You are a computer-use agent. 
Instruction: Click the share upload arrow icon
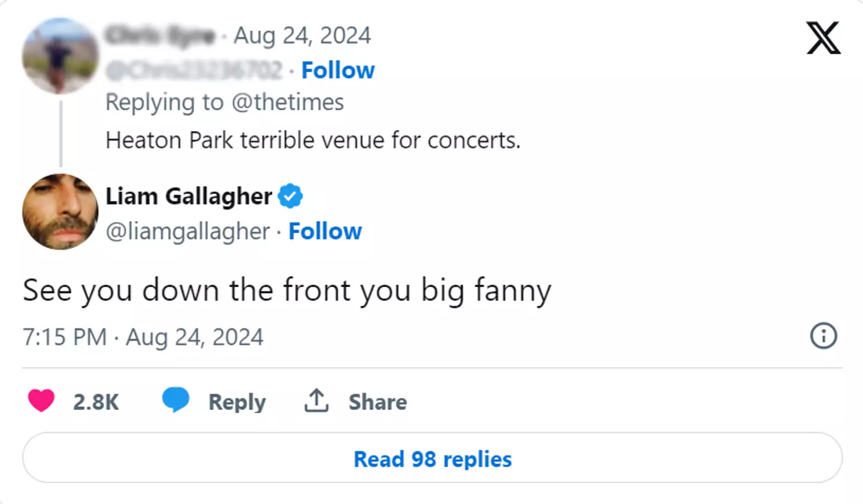(x=316, y=400)
